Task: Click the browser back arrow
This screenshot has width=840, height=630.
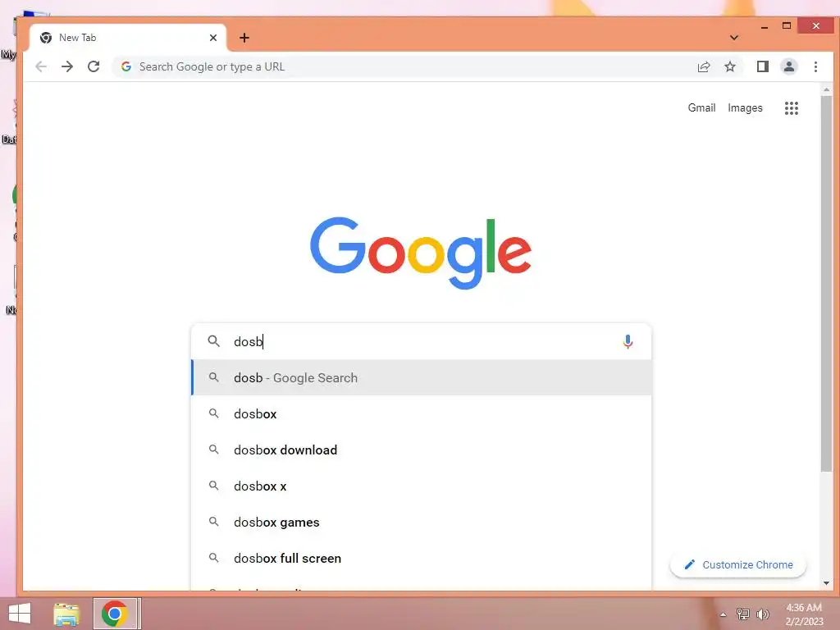Action: tap(41, 67)
